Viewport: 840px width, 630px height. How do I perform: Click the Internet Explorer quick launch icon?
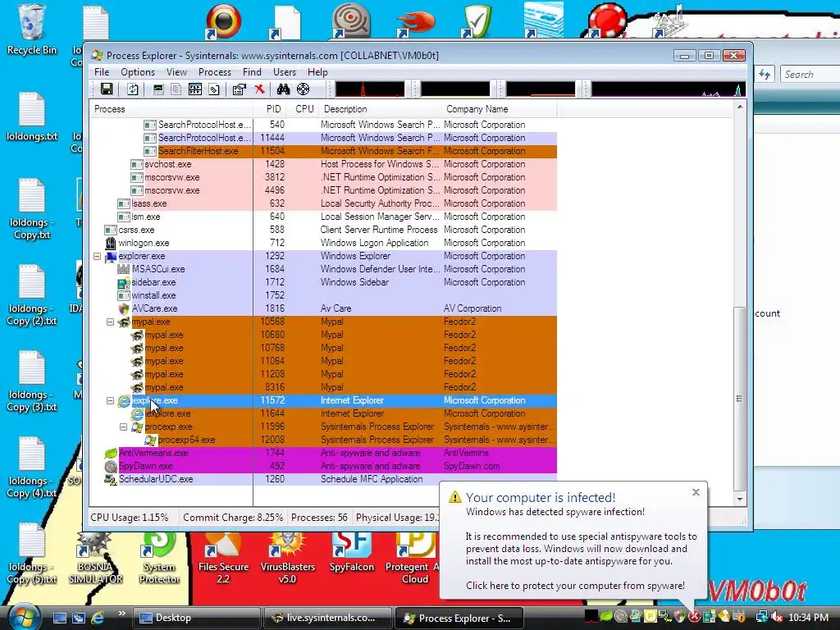click(x=98, y=618)
